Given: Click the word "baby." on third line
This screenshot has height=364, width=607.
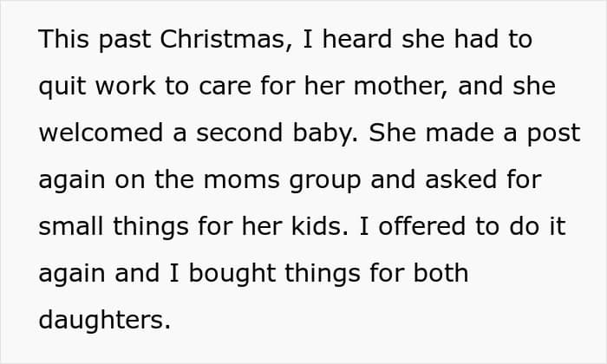Looking at the screenshot, I should coord(325,133).
